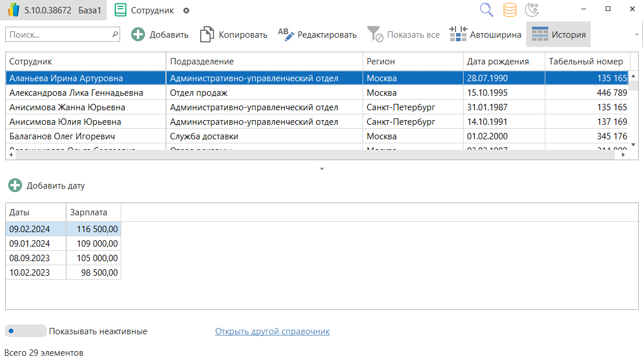Click the Показать все filter button
Viewport: 644px width, 361px height.
[x=404, y=34]
